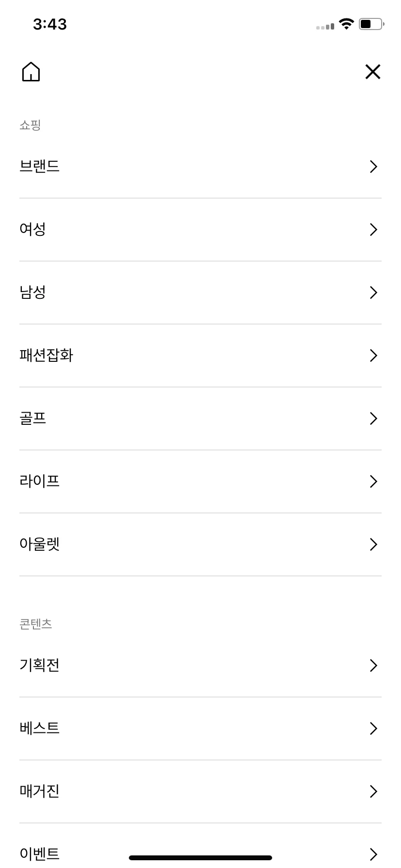Tap the home icon at top left
Viewport: 401px width, 868px height.
click(x=31, y=72)
